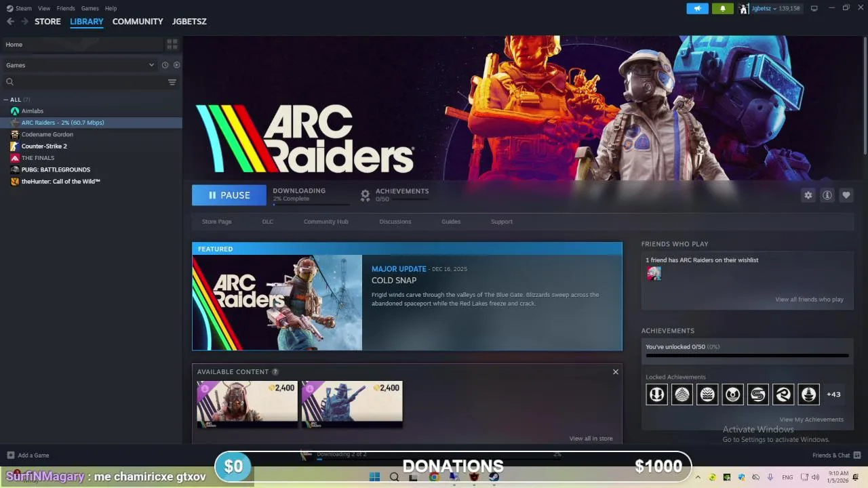Open Steam icon on the taskbar
Screen dimensions: 868x488
pyautogui.click(x=494, y=477)
